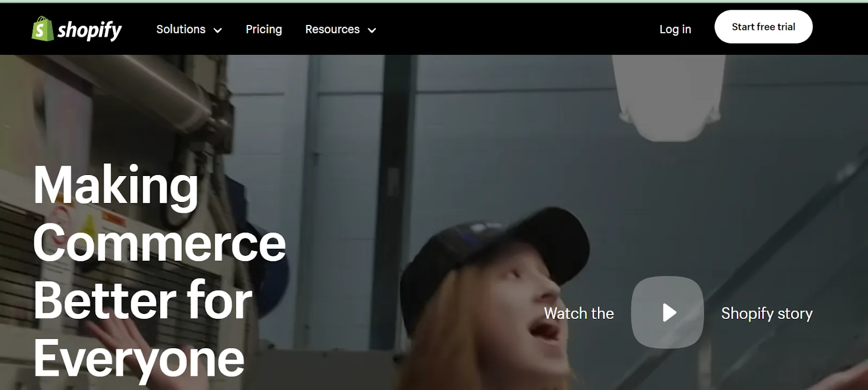Expand the Resources chevron arrow
The image size is (868, 390).
click(372, 30)
